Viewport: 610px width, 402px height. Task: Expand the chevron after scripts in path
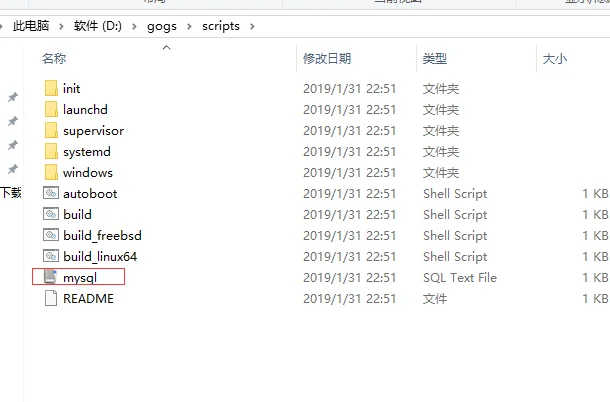252,26
